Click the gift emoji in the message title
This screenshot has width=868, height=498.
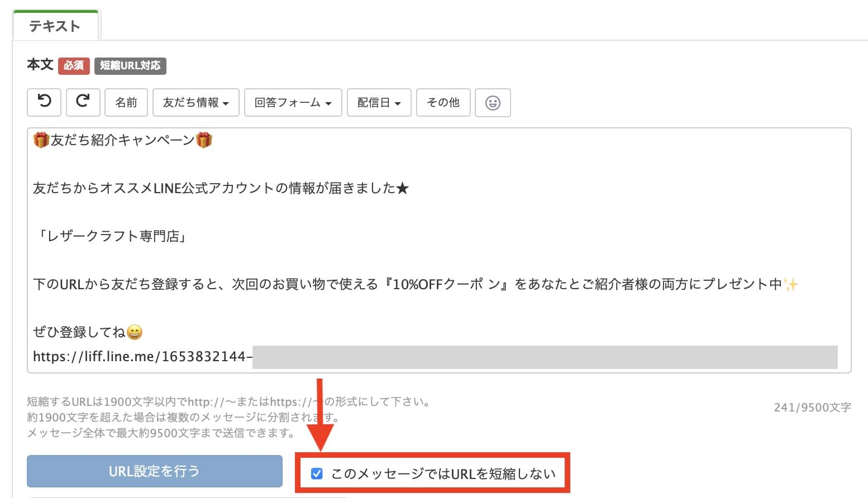pyautogui.click(x=39, y=140)
